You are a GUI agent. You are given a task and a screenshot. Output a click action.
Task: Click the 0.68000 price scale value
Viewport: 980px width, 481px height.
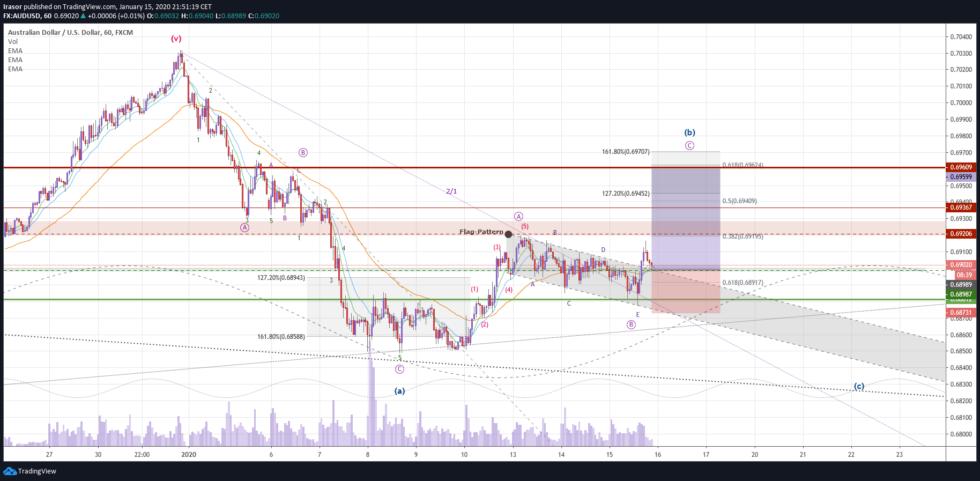(961, 434)
